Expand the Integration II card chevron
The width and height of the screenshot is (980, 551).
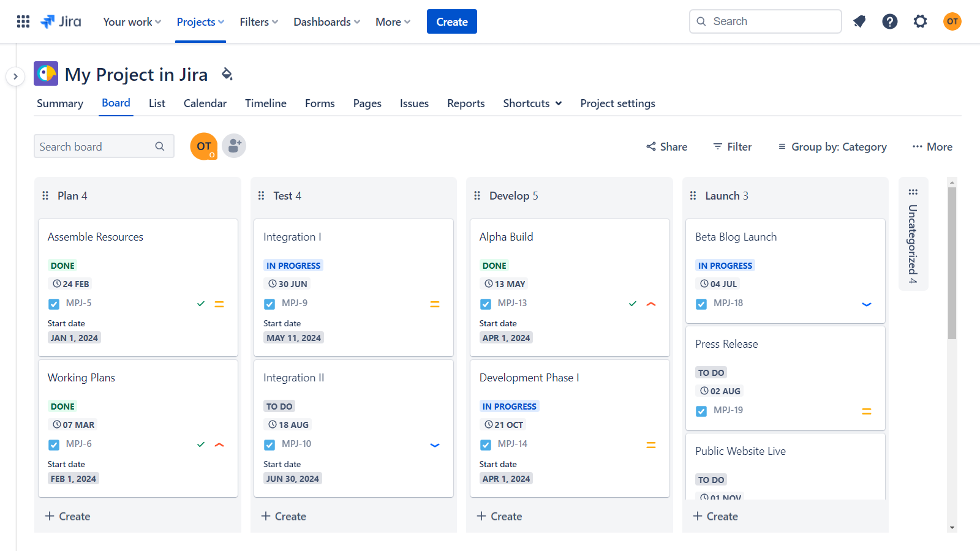(435, 445)
